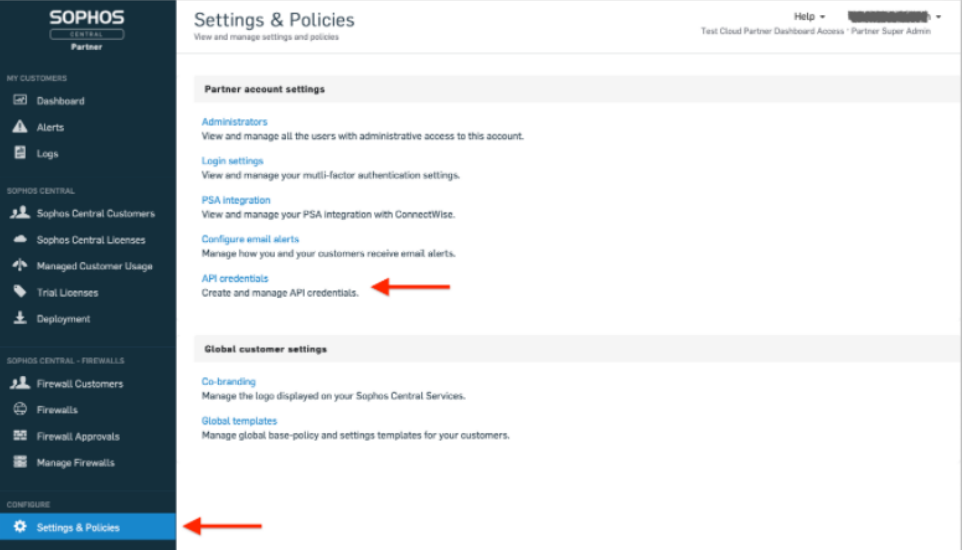Click the Deployment download icon
Image resolution: width=962 pixels, height=550 pixels.
(x=19, y=319)
